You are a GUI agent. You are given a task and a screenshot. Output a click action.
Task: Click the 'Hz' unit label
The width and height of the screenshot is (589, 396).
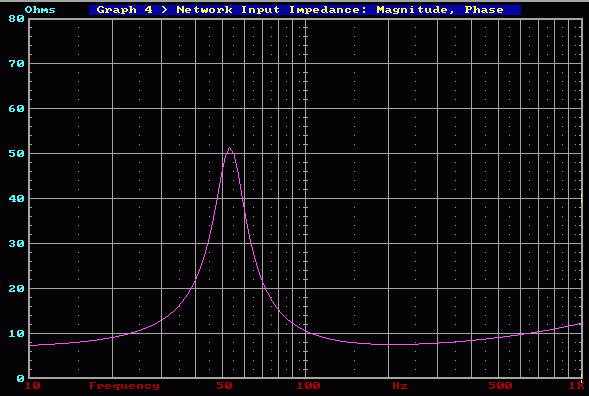coord(400,386)
